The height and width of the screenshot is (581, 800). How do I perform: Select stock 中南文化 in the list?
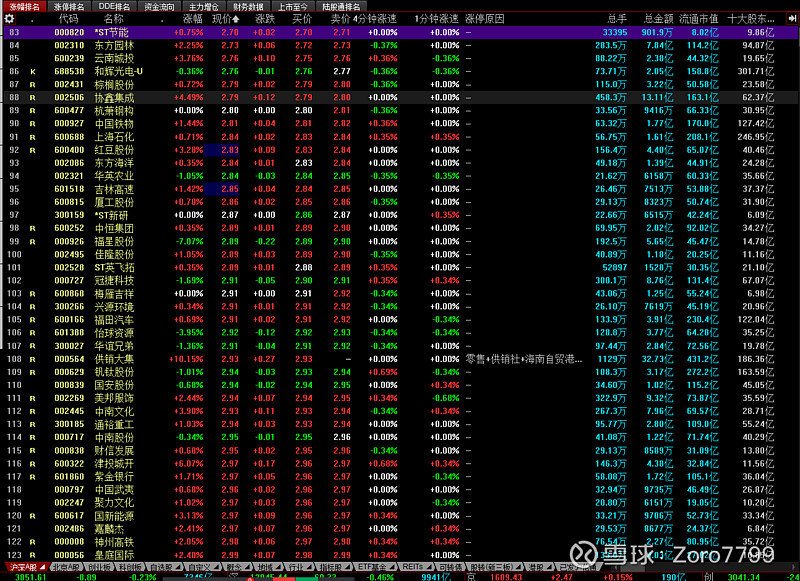pos(114,412)
